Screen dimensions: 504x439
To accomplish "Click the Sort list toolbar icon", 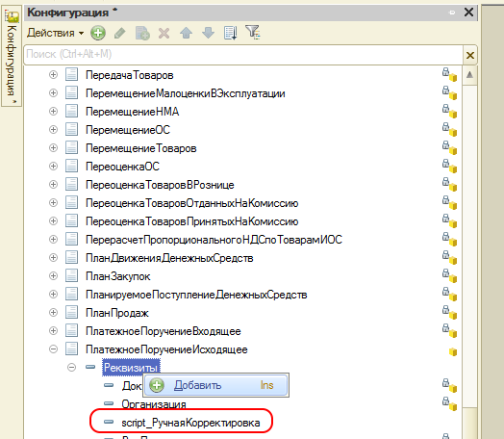I will tap(231, 33).
